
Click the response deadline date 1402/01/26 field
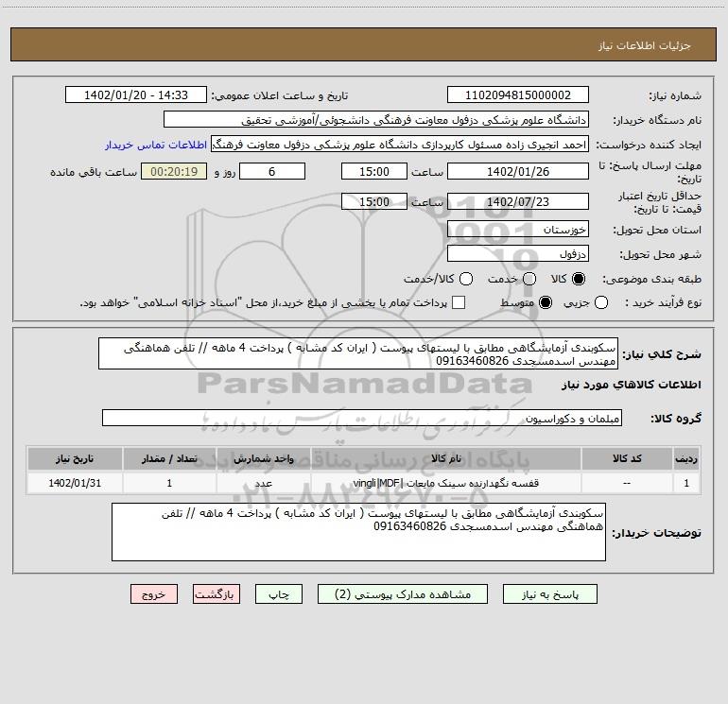coord(518,171)
